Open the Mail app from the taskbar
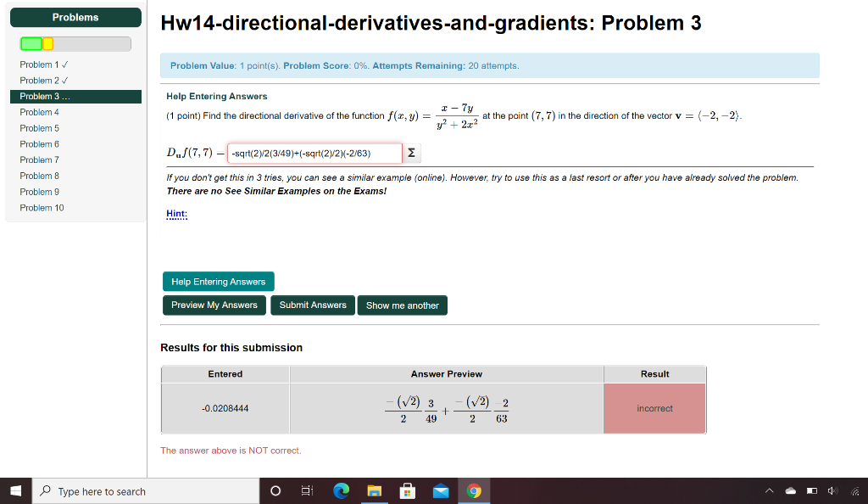 tap(441, 490)
